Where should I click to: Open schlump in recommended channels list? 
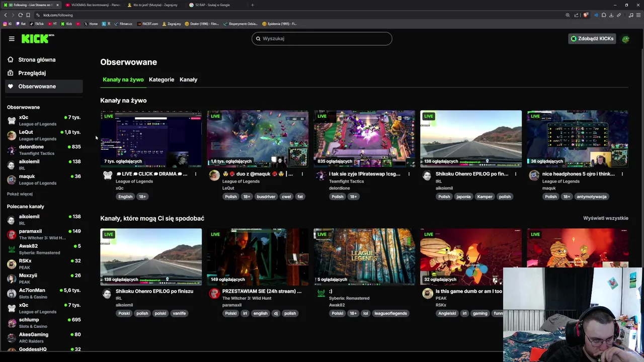[x=44, y=323]
